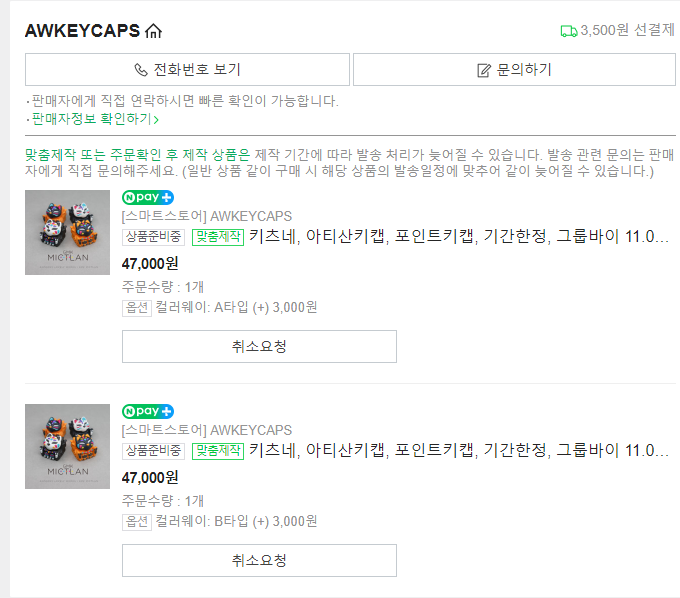Open the second product thumbnail image

[x=67, y=447]
